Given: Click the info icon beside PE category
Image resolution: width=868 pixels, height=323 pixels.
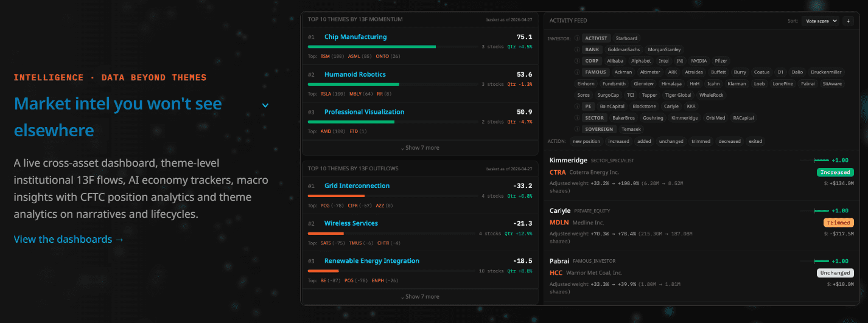Looking at the screenshot, I should (x=576, y=106).
